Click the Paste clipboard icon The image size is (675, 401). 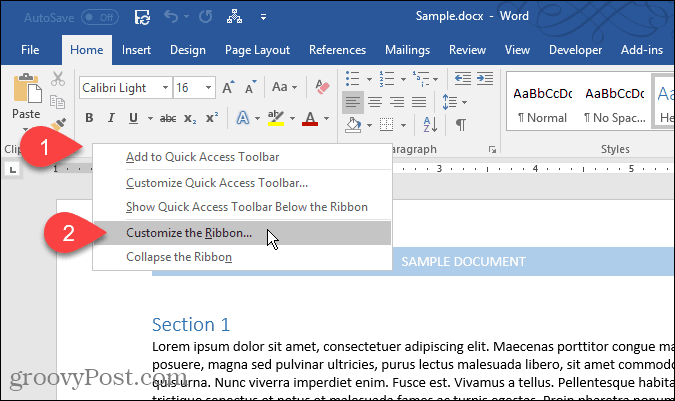coord(27,88)
